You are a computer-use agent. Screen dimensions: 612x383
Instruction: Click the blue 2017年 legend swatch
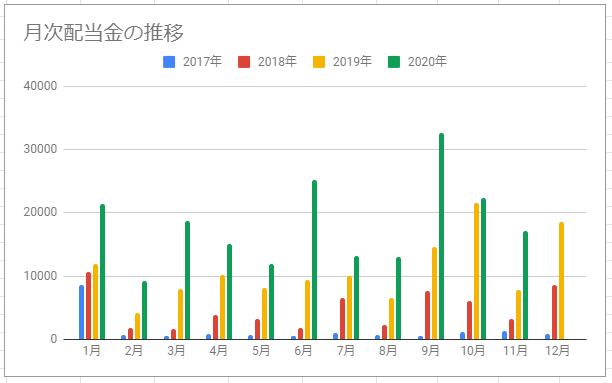click(169, 62)
